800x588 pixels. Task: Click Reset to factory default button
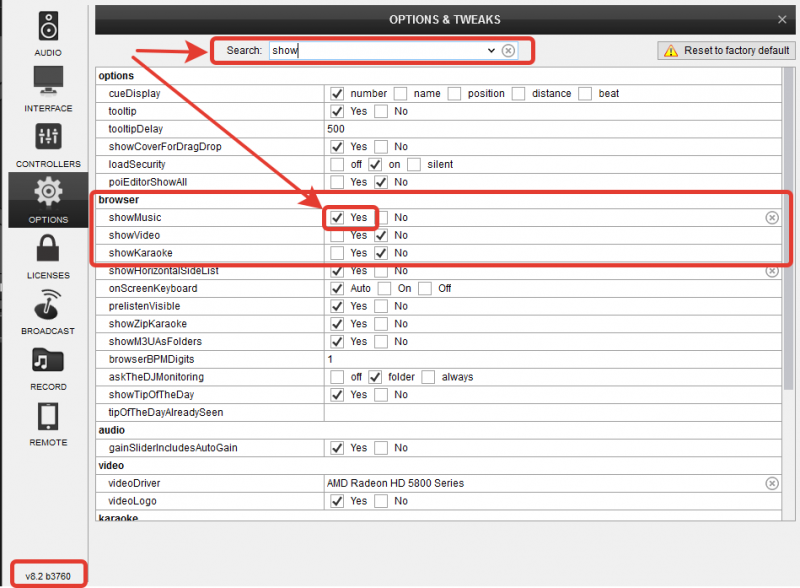click(726, 51)
